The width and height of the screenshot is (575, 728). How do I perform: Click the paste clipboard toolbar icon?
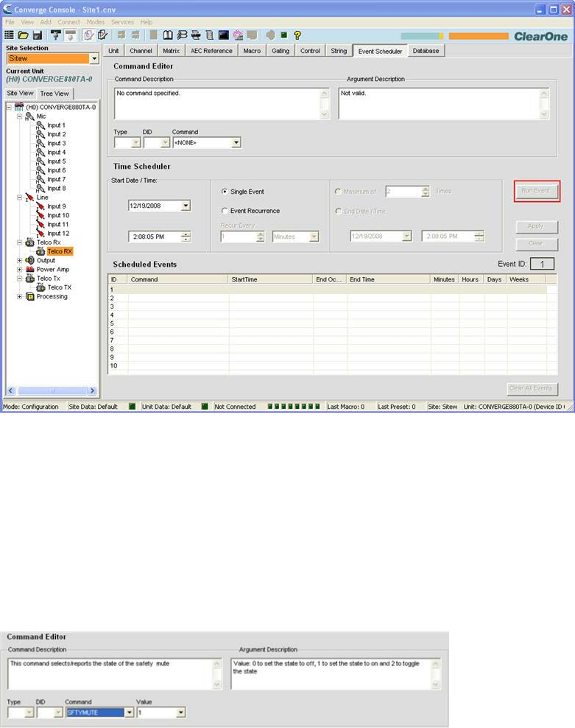pos(102,35)
